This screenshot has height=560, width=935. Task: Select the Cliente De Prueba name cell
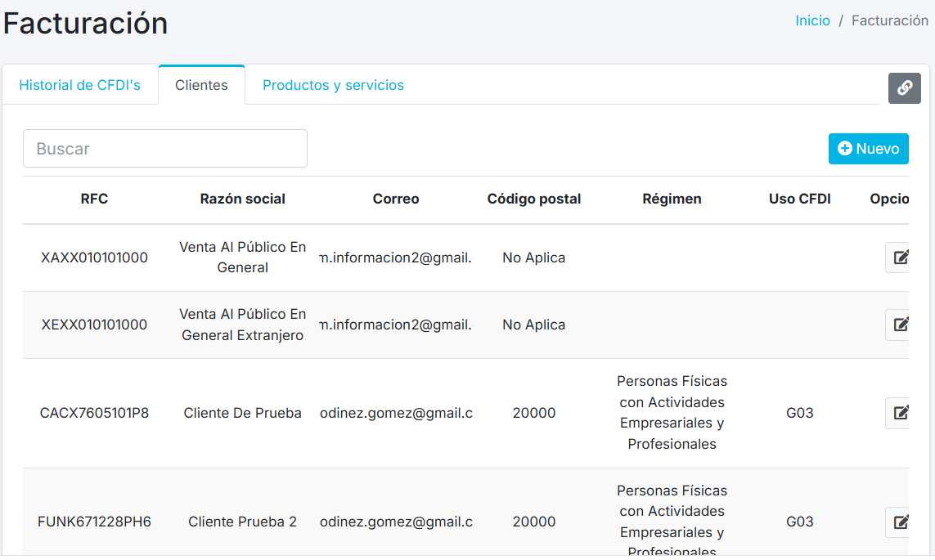[x=243, y=413]
